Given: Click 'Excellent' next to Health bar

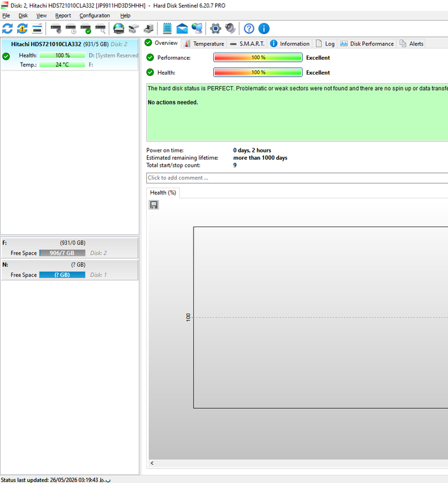Looking at the screenshot, I should coord(318,72).
